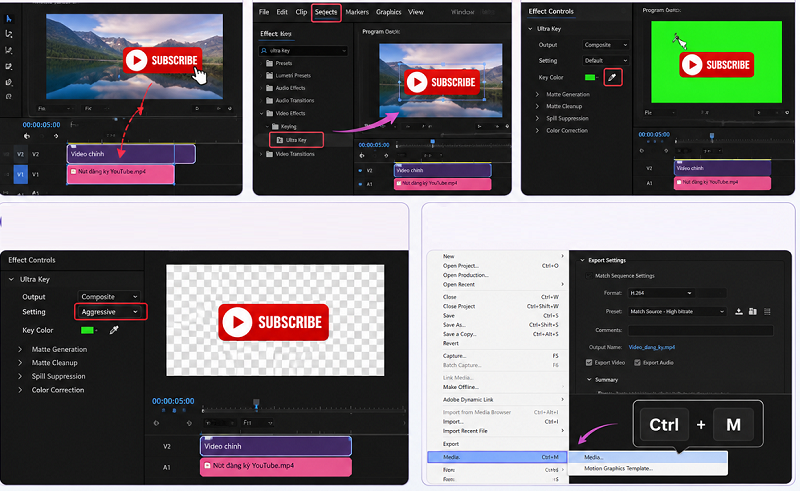Open the Graphics menu

tap(389, 12)
